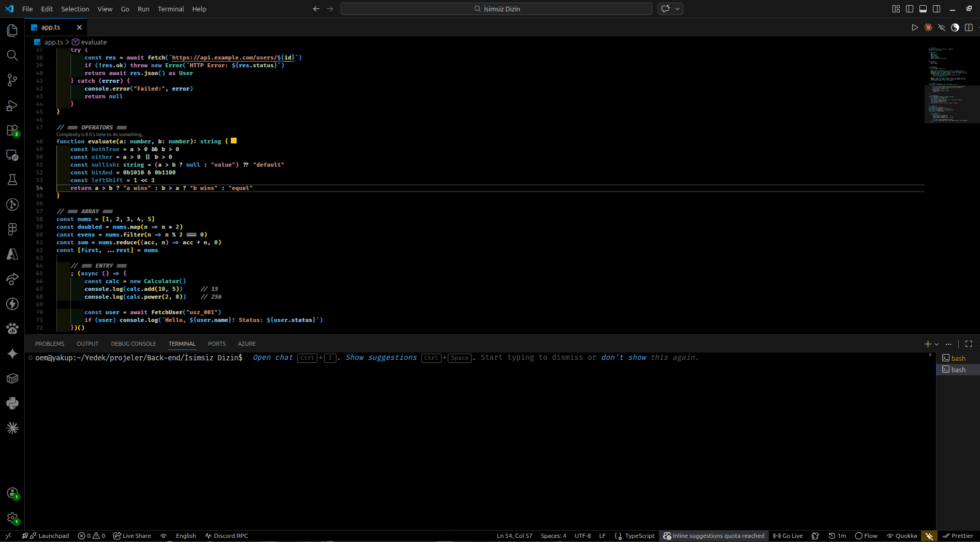The height and width of the screenshot is (542, 980).
Task: Run the app.ts file with play button
Action: (x=915, y=27)
